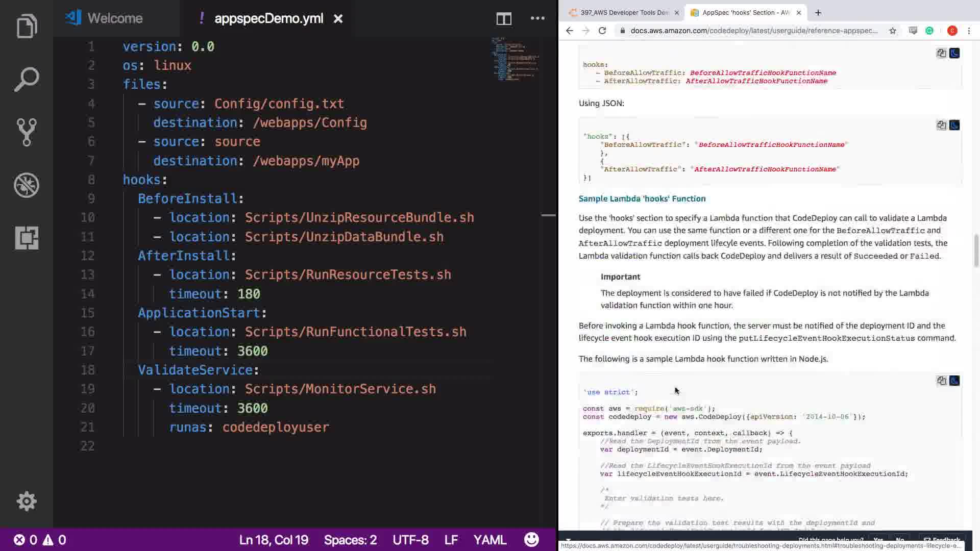Open the editor More Actions ellipsis
This screenshot has height=551, width=980.
click(537, 18)
